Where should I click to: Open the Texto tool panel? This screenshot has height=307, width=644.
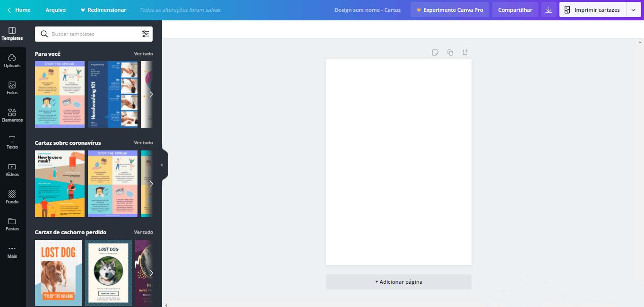[x=12, y=142]
